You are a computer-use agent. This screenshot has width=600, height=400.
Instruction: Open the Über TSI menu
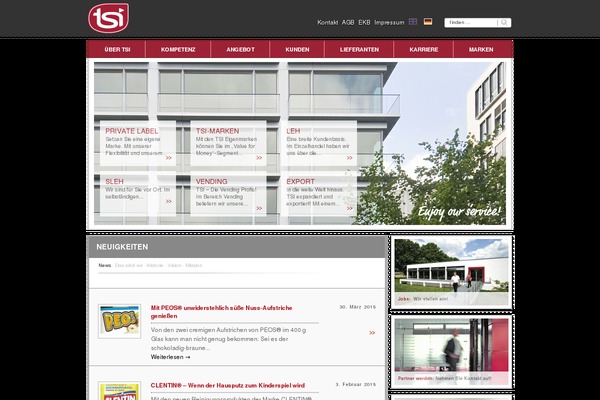pos(117,49)
